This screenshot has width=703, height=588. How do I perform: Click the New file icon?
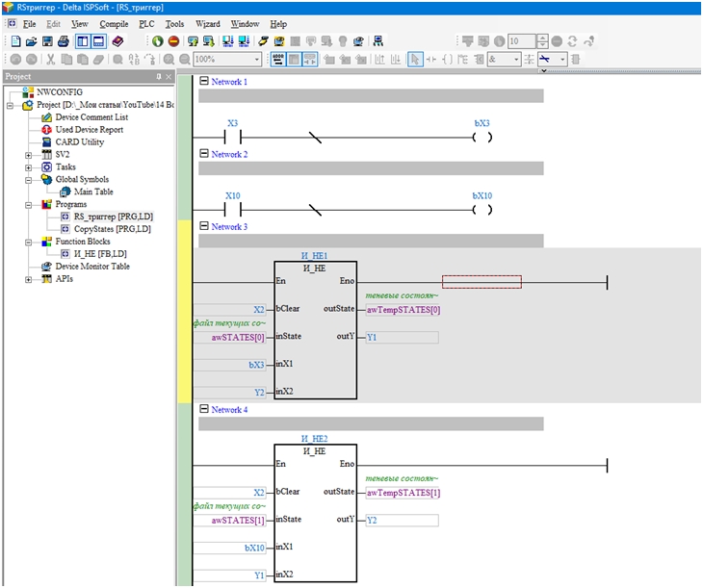click(15, 41)
